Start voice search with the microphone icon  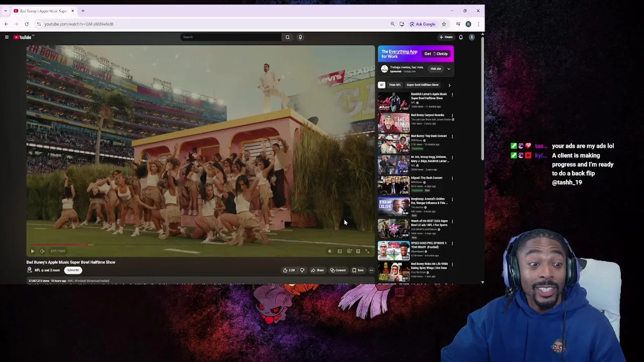point(300,37)
